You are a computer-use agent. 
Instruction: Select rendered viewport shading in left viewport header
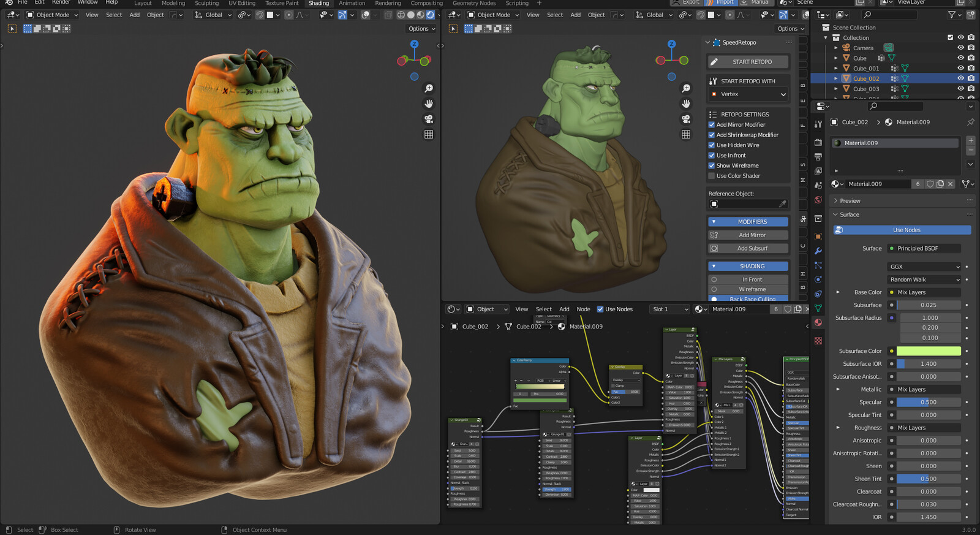(x=431, y=15)
